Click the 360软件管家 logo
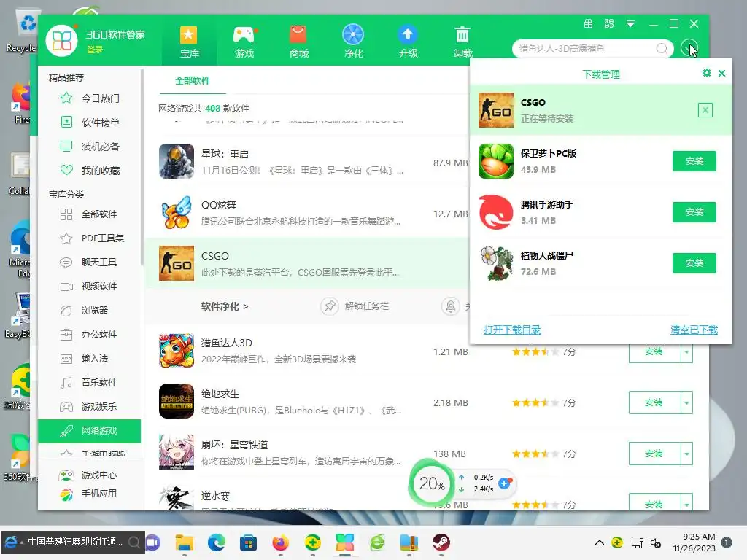This screenshot has width=747, height=560. point(61,41)
